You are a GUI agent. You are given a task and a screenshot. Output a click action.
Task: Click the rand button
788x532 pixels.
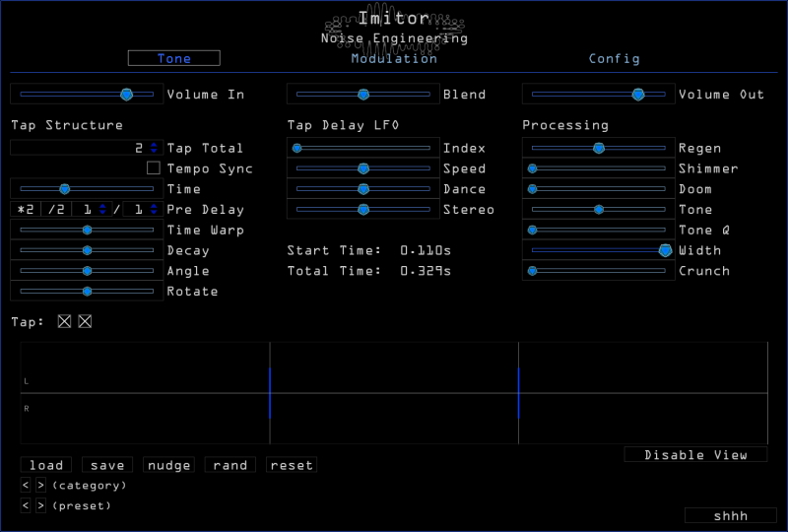[x=230, y=465]
